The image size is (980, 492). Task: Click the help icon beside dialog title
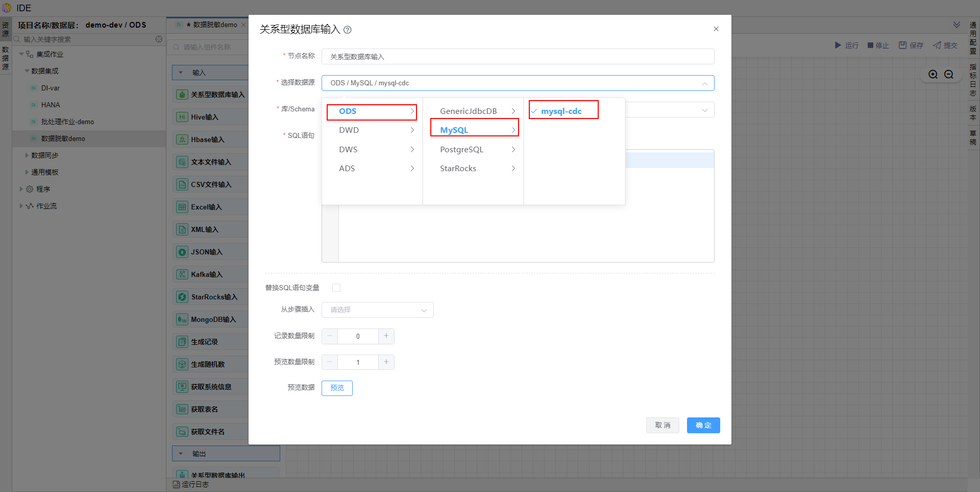[348, 30]
